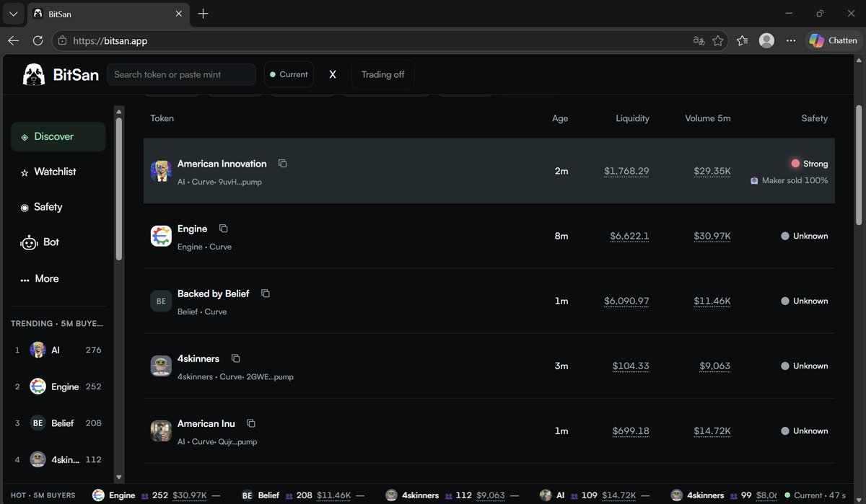
Task: Refresh the bitsan.app page
Action: (x=38, y=40)
